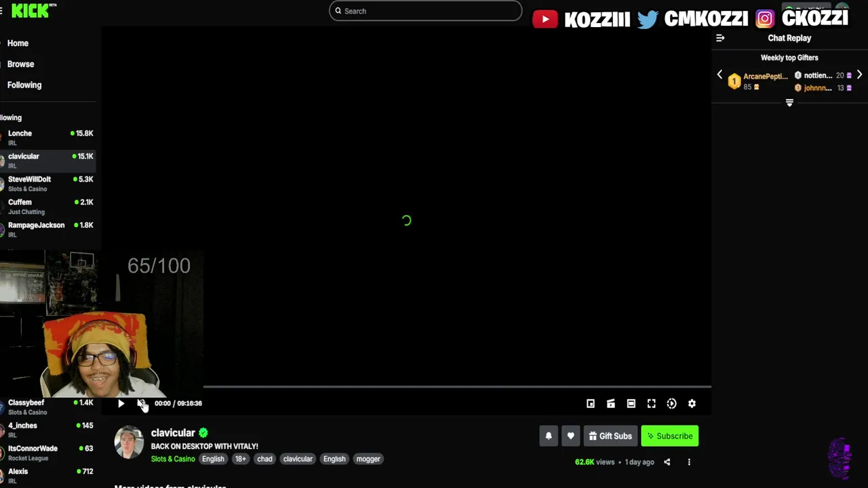Screen dimensions: 868x488
Task: Go to Home in the sidebar
Action: 18,43
